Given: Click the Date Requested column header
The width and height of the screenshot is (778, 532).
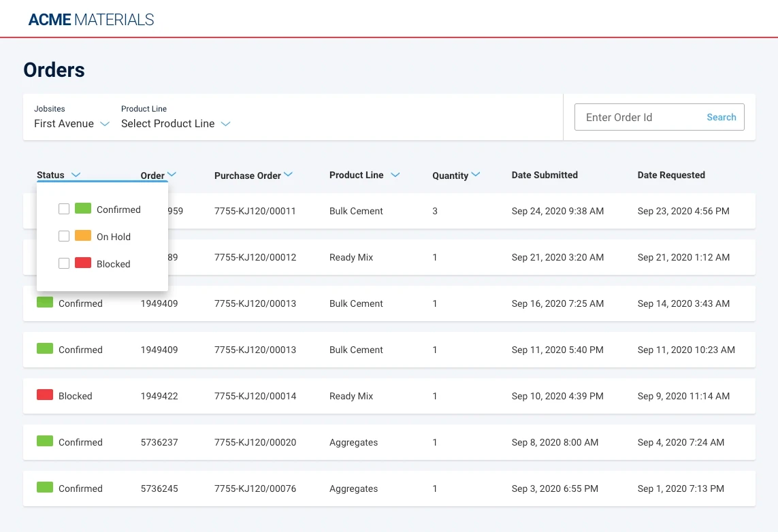Looking at the screenshot, I should (x=671, y=175).
